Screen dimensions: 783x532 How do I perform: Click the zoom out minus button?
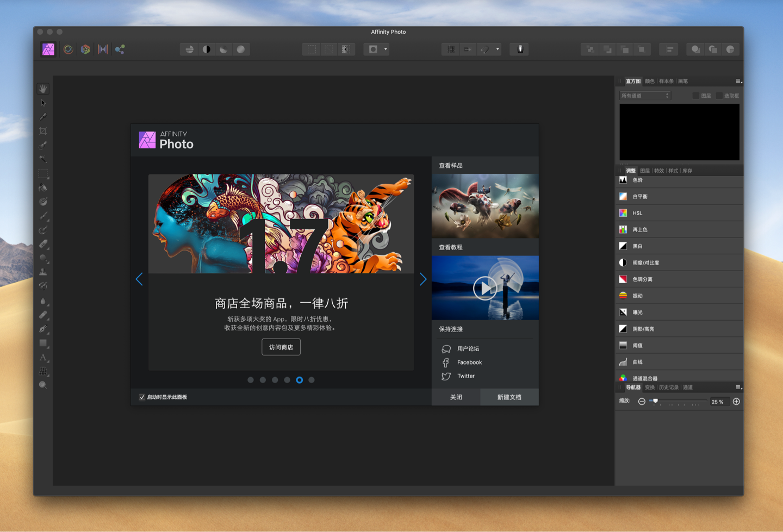coord(642,402)
